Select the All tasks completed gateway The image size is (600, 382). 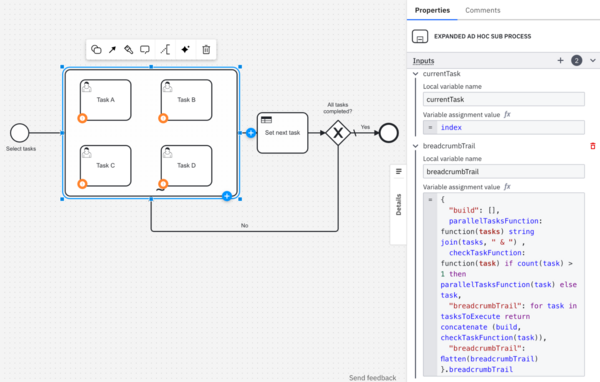click(x=338, y=133)
